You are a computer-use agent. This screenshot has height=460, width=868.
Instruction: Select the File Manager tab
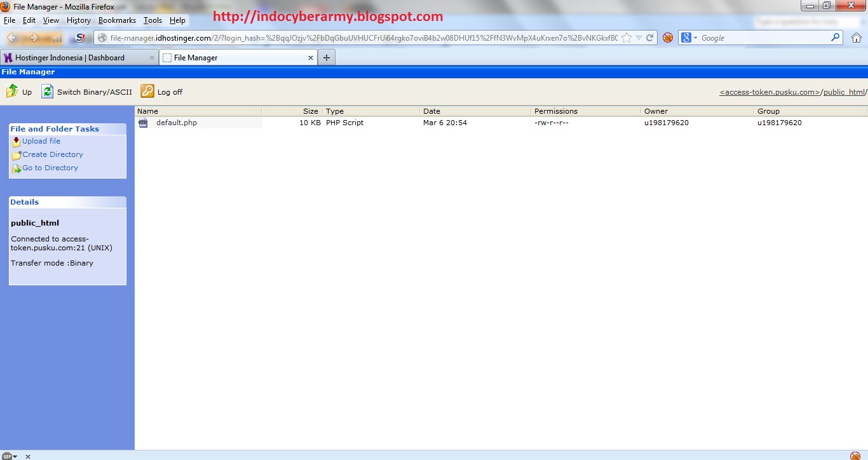click(x=238, y=58)
